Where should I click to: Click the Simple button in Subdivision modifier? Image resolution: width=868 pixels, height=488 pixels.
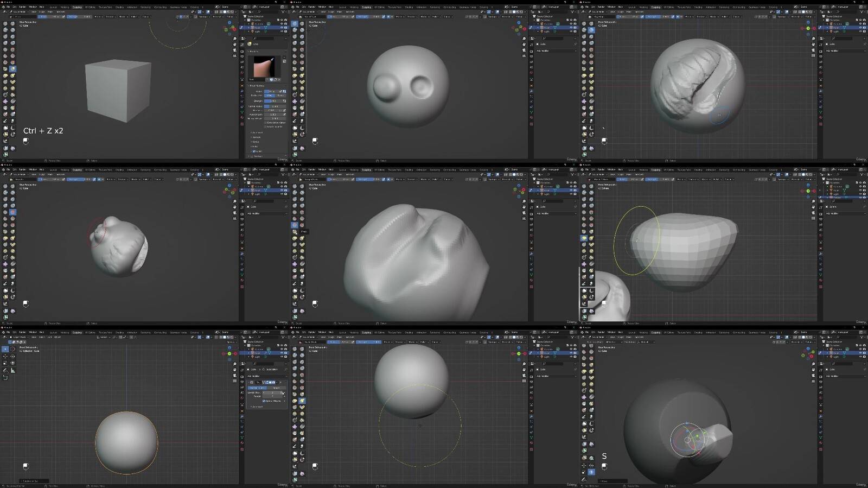click(276, 388)
